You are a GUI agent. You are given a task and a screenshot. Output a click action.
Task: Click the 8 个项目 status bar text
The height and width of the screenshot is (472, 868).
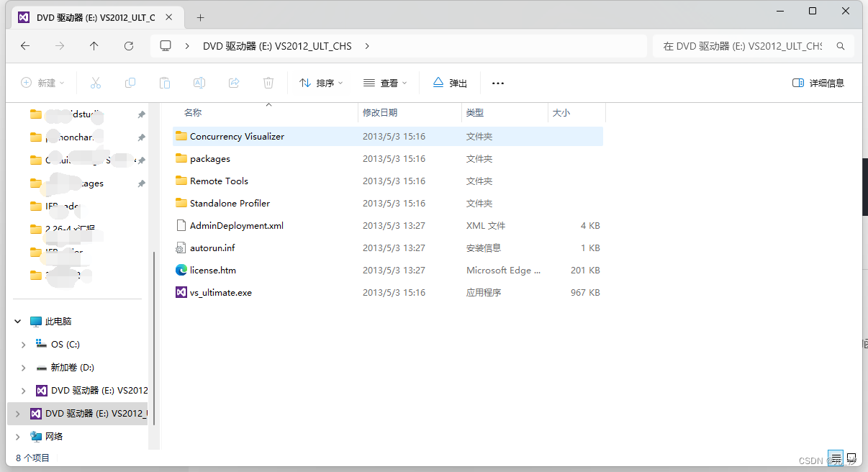(33, 458)
